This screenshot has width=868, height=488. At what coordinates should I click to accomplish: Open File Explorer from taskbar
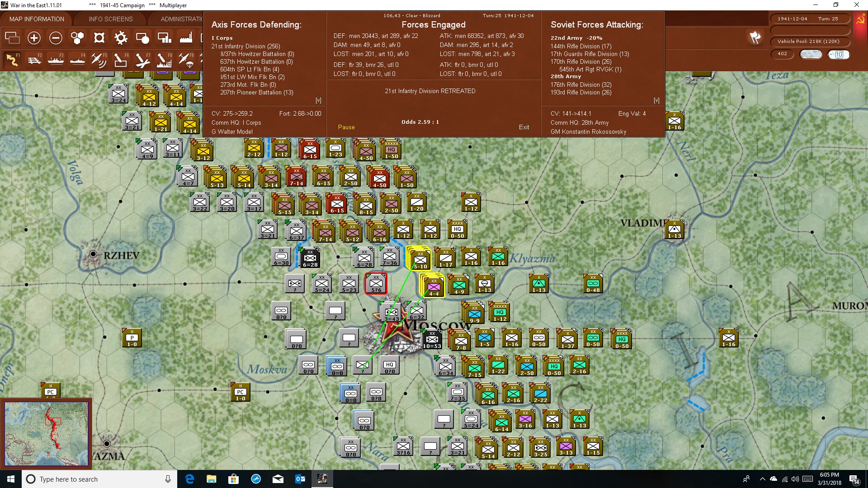212,479
